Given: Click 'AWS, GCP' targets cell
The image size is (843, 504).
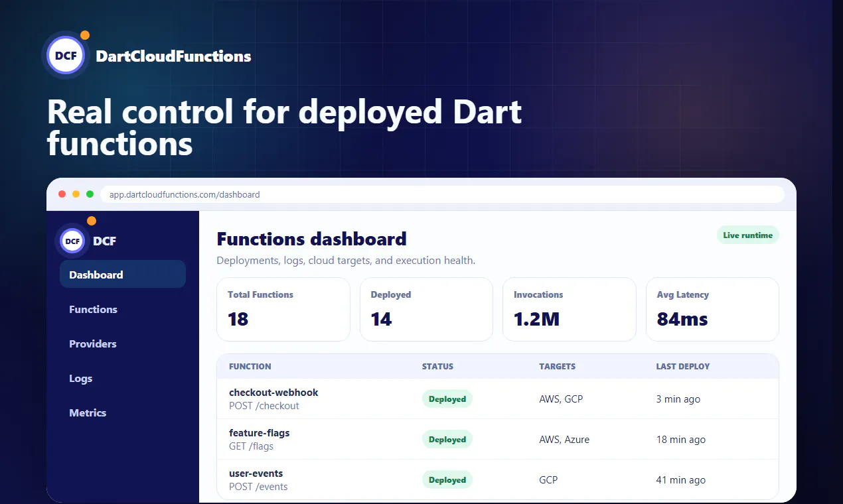Looking at the screenshot, I should click(x=561, y=399).
